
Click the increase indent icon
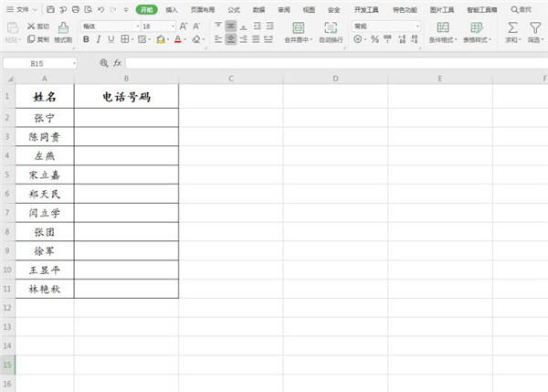[x=269, y=26]
